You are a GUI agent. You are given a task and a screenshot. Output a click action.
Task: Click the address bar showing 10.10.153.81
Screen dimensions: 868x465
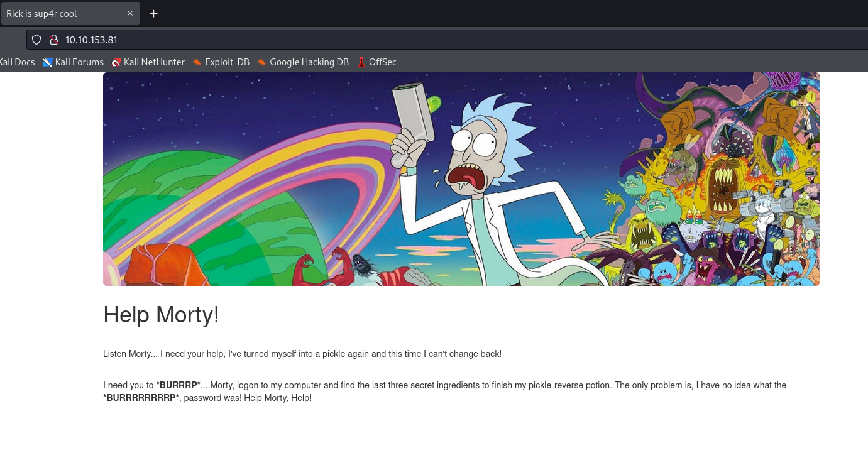tap(377, 40)
